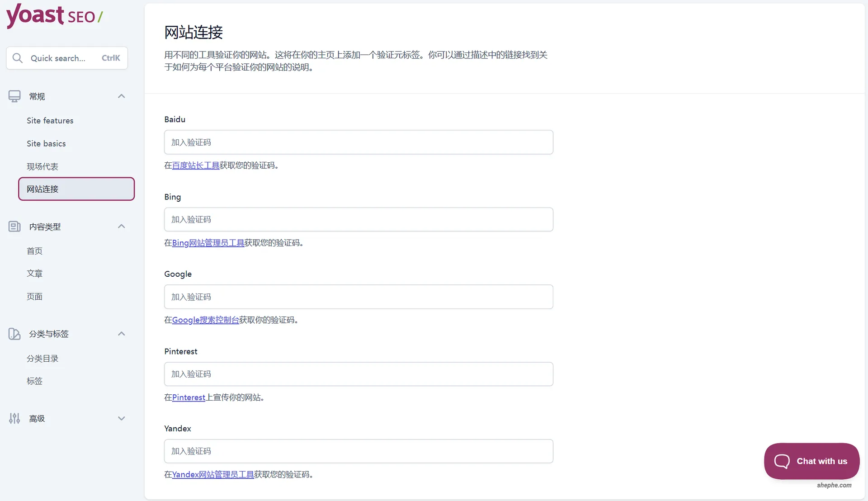
Task: Open Chat with us
Action: click(x=811, y=461)
